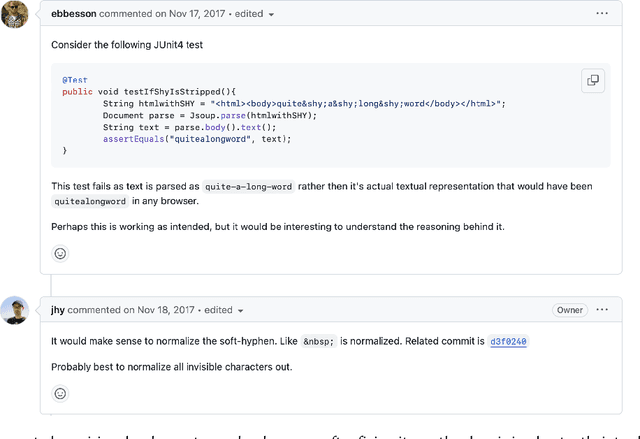
Task: Open options menu on ebbesson's comment
Action: 602,14
